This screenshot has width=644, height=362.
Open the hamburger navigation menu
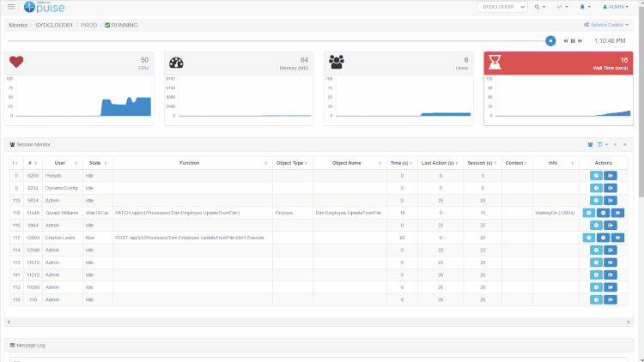[x=11, y=7]
